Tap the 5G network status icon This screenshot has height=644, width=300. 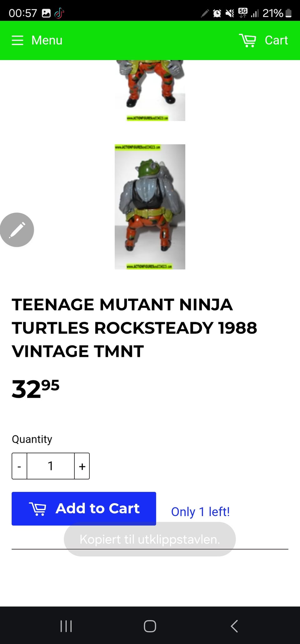(x=242, y=13)
